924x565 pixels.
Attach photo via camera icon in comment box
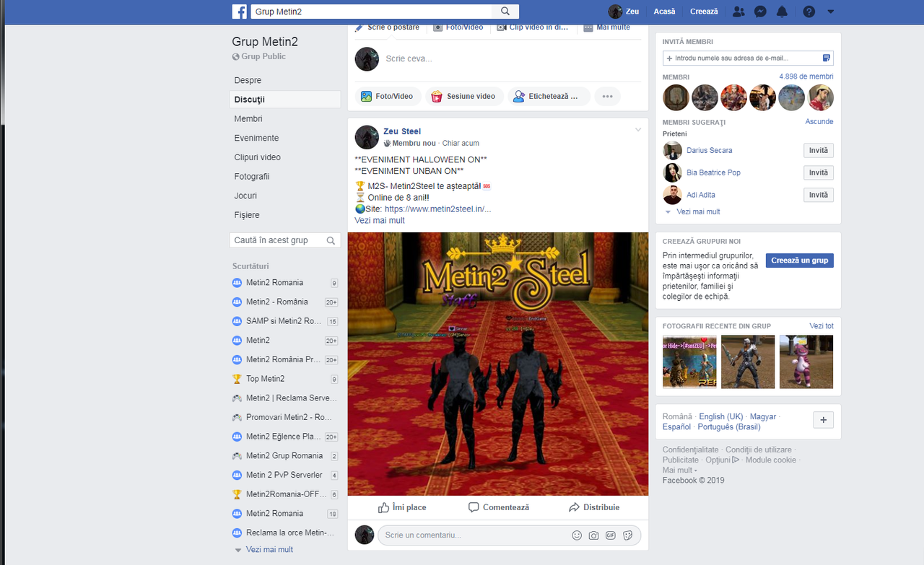coord(593,535)
